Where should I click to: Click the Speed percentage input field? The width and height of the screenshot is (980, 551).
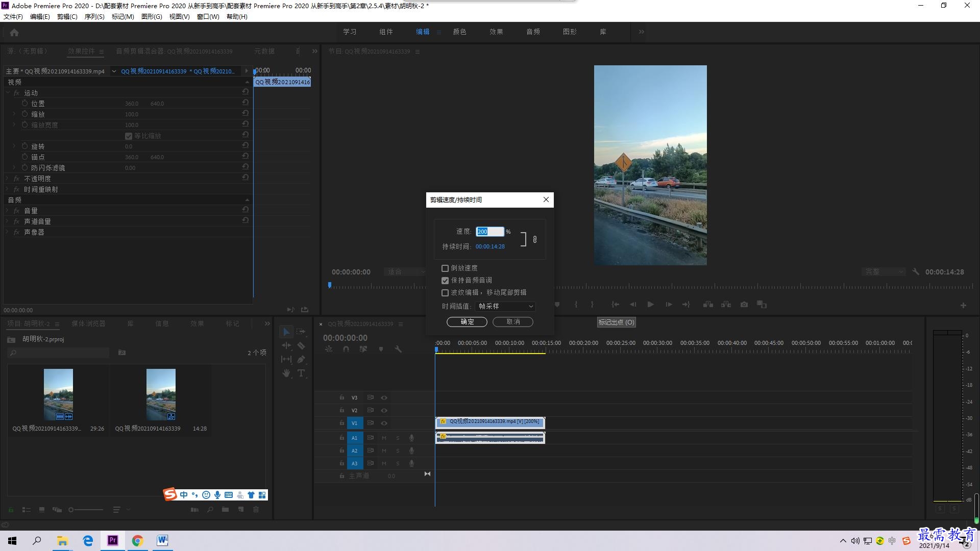tap(489, 232)
